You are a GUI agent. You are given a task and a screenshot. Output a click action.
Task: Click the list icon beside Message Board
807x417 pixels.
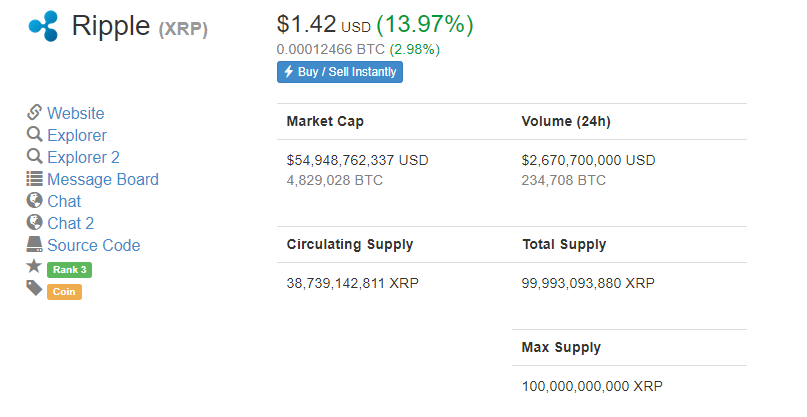(x=34, y=179)
